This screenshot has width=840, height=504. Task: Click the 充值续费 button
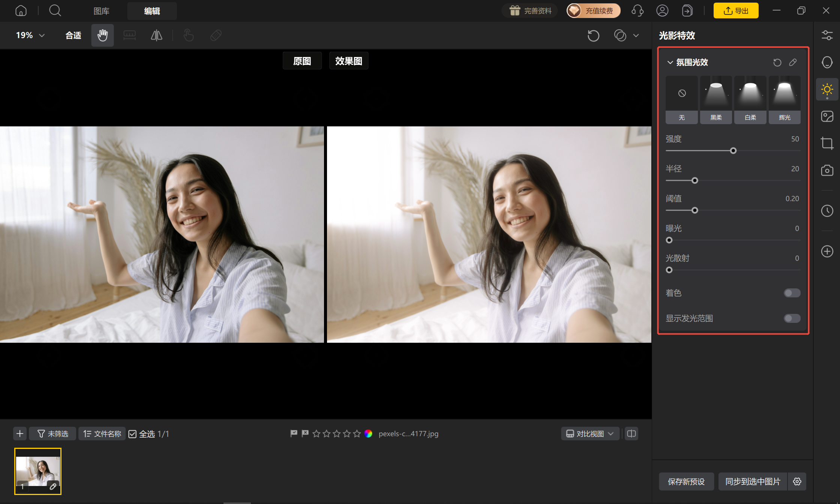593,10
